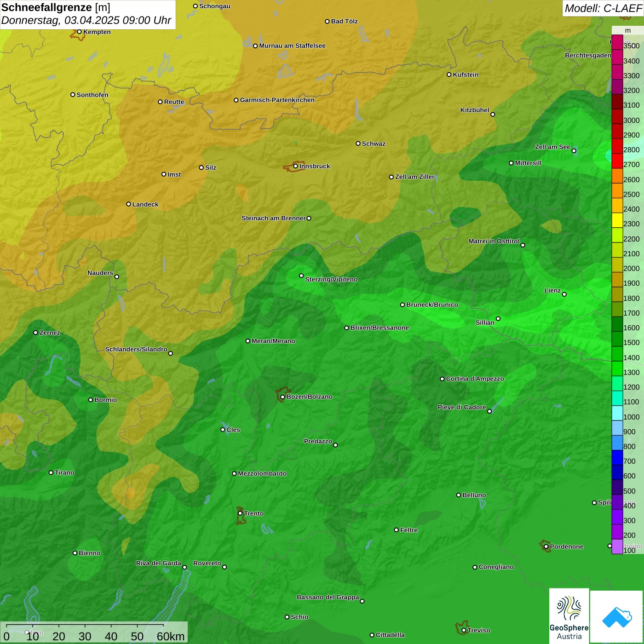This screenshot has height=644, width=644.
Task: Click the Bruneck/Brunico label
Action: coord(432,305)
